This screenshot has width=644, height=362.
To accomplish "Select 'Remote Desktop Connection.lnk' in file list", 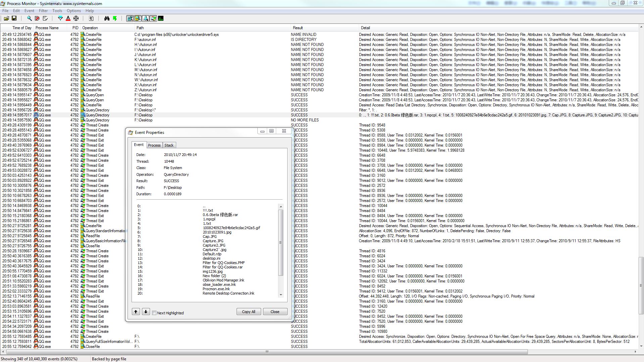I will 228,293.
